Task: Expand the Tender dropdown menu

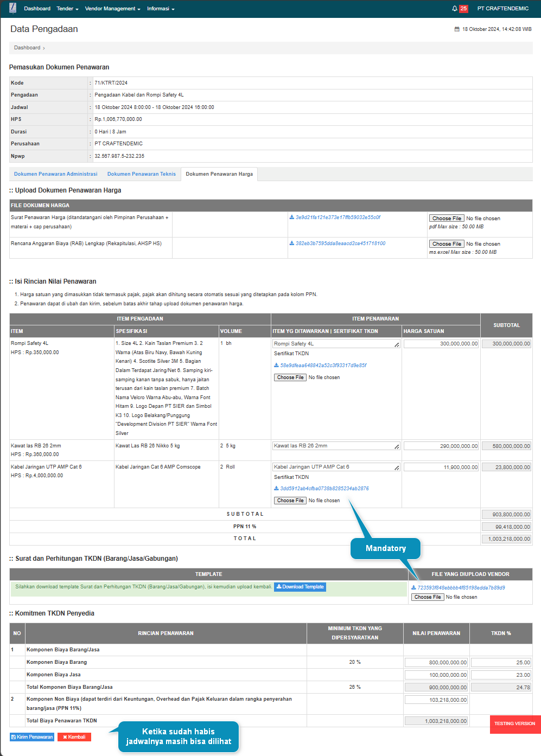Action: click(x=67, y=9)
